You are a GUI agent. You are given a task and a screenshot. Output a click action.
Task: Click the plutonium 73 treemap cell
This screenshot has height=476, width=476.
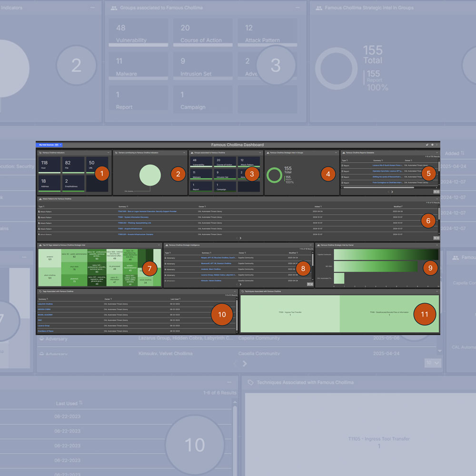(74, 280)
